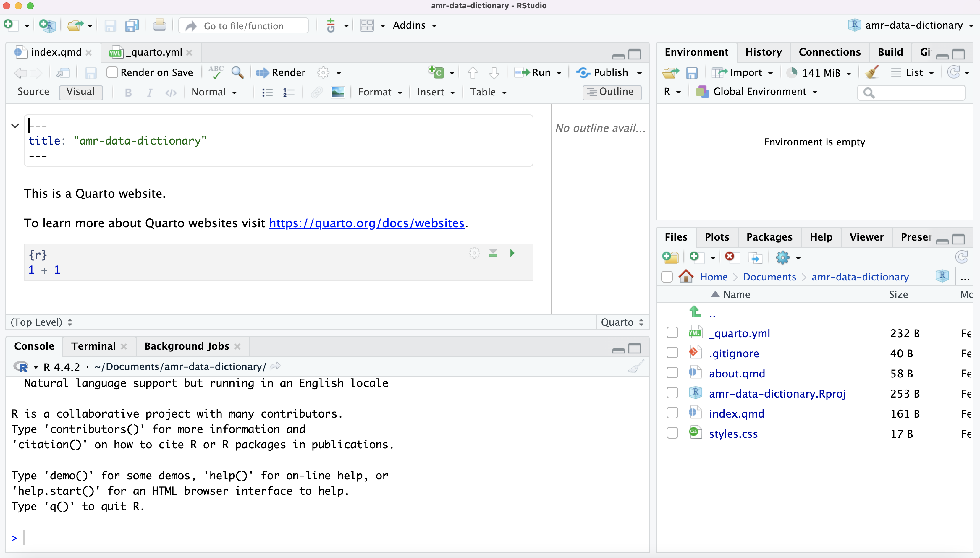Open the Format dropdown menu

pyautogui.click(x=380, y=93)
